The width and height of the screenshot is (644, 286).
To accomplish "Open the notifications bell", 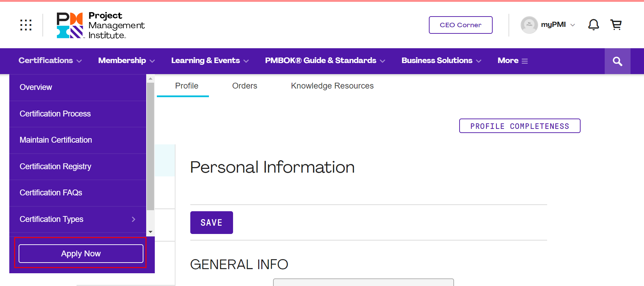I will [593, 25].
